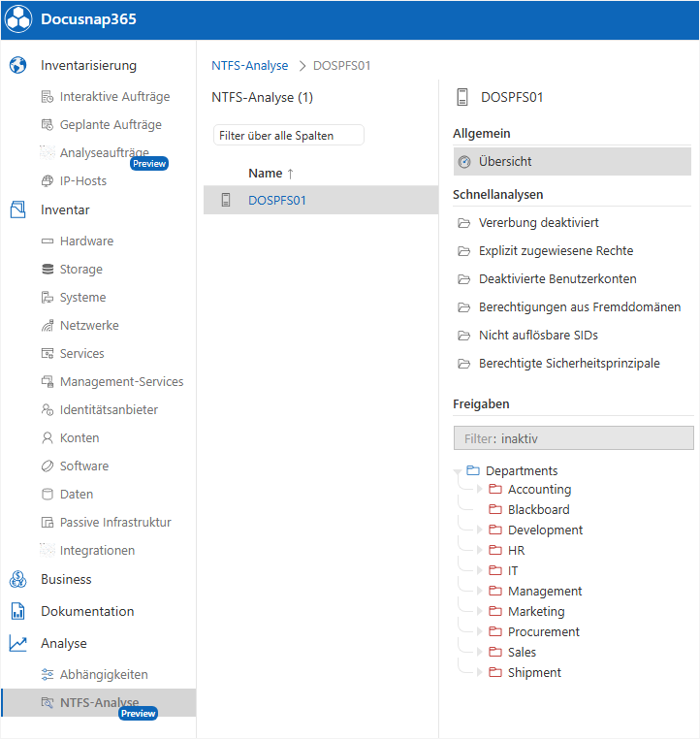Expand the Management folder
The width and height of the screenshot is (700, 739).
click(480, 591)
